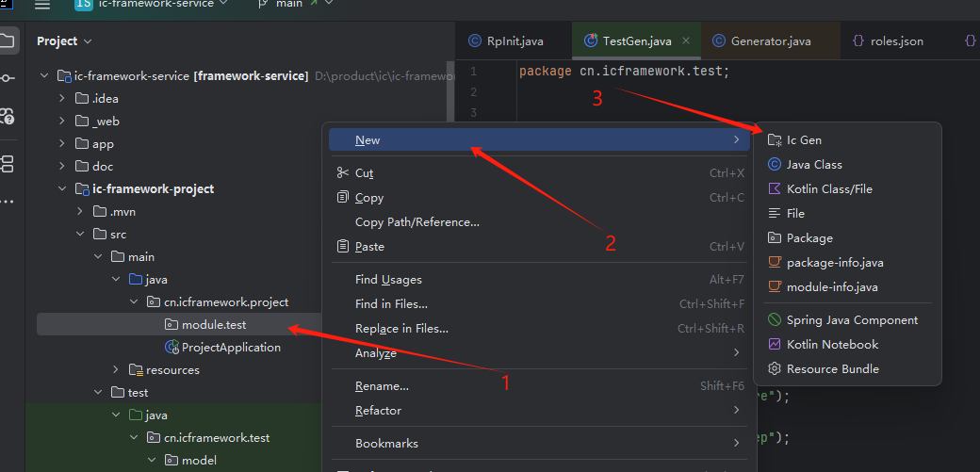Expand the .idea folder
Screen dimensions: 980x472
(x=63, y=99)
